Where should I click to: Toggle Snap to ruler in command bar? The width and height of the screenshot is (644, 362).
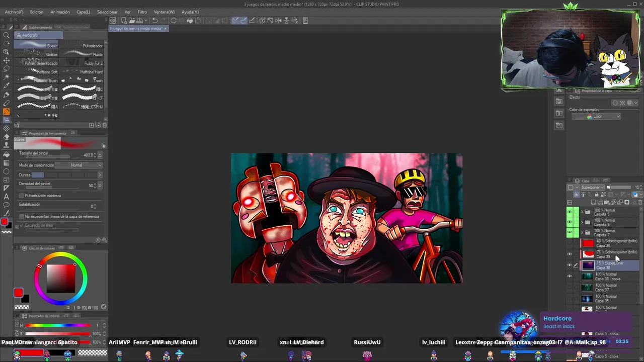[235, 21]
